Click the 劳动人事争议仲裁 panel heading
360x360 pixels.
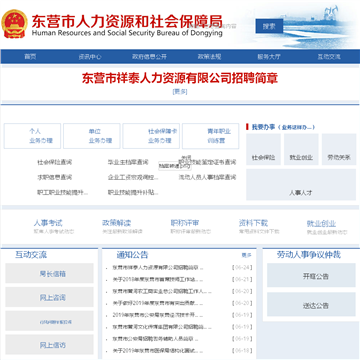coord(309,255)
